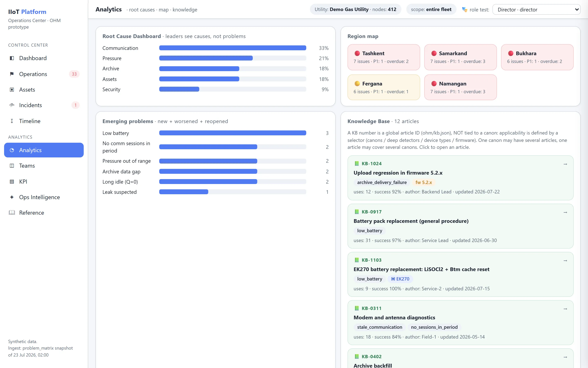Open the Bukhara region card
Screen dimensions: 588x368
click(x=537, y=57)
